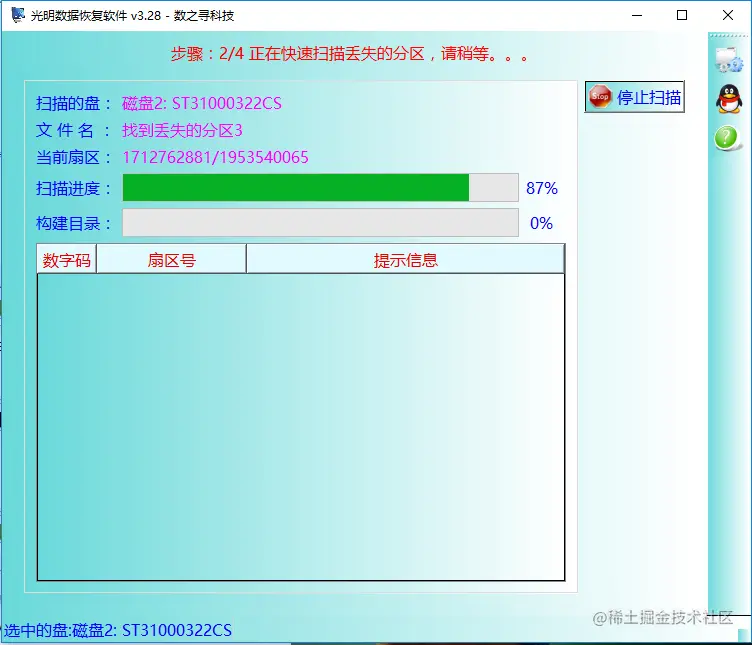Click the status bar text 选中的盘:磁盘2
The width and height of the screenshot is (752, 645).
point(118,630)
